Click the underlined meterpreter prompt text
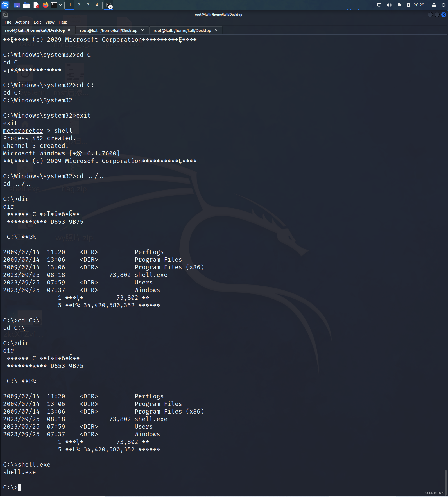The image size is (448, 497). [23, 131]
